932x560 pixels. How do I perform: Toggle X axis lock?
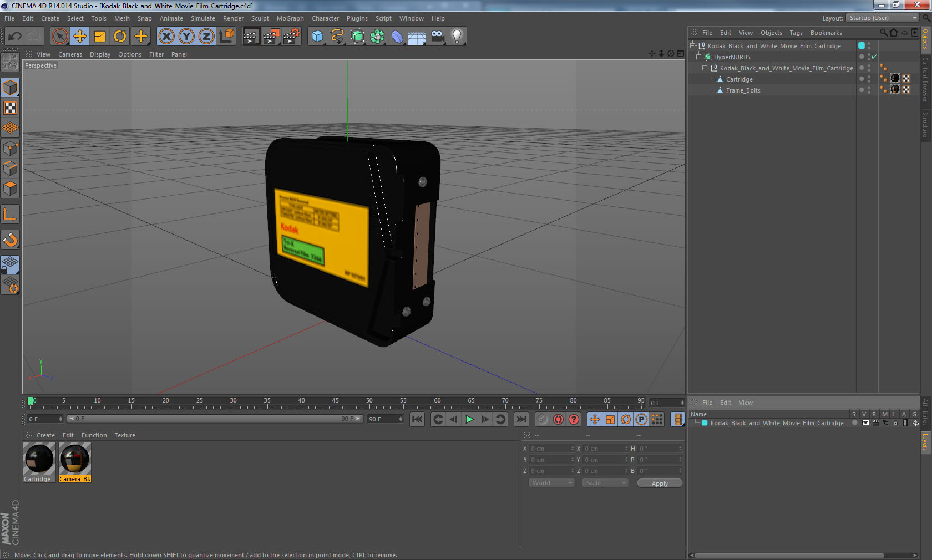pos(166,37)
